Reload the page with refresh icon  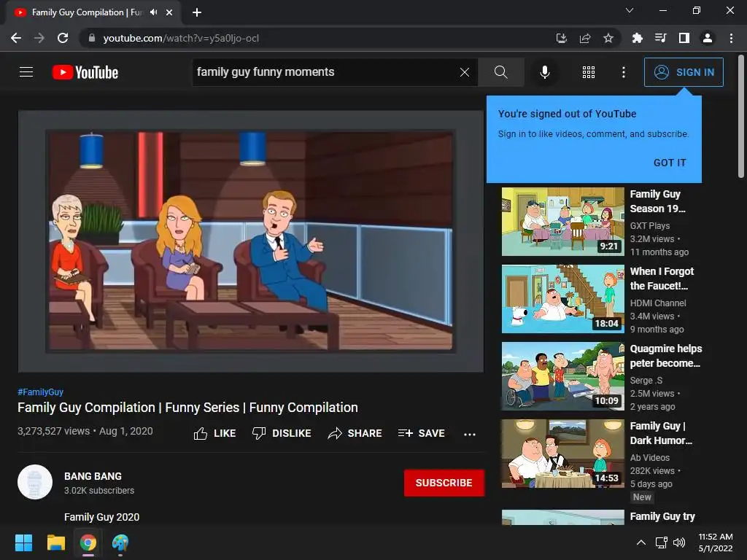[x=63, y=38]
